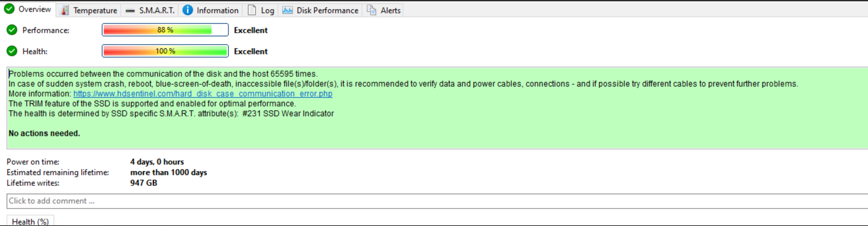Click the Disk Performance chart icon
Viewport: 868px width, 226px height.
tap(288, 10)
